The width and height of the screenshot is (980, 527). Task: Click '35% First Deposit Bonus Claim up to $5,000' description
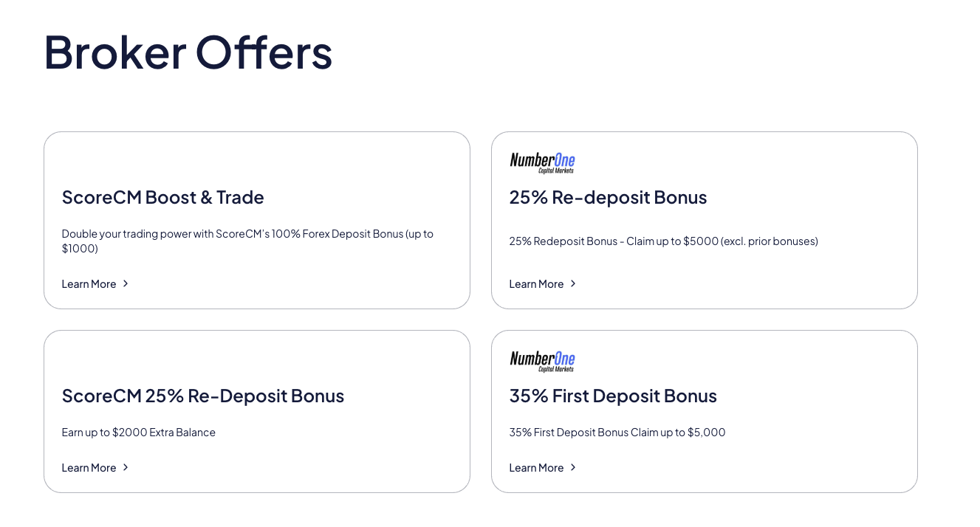(x=617, y=433)
